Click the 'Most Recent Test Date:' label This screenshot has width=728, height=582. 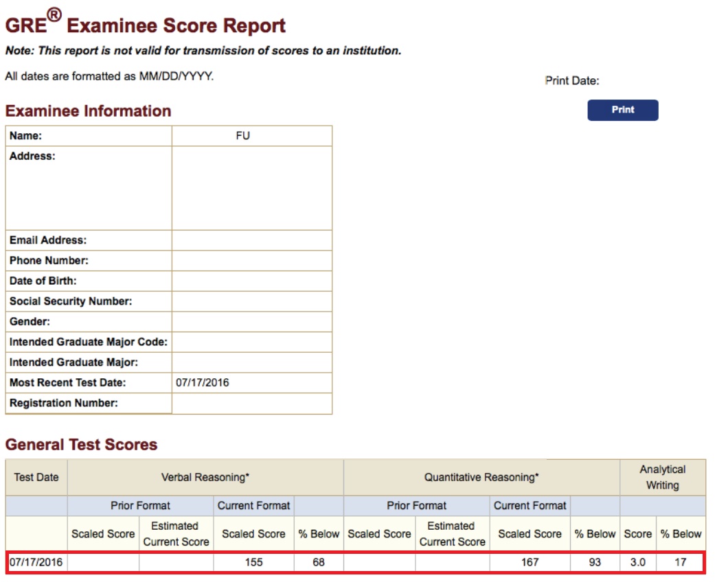coord(67,383)
